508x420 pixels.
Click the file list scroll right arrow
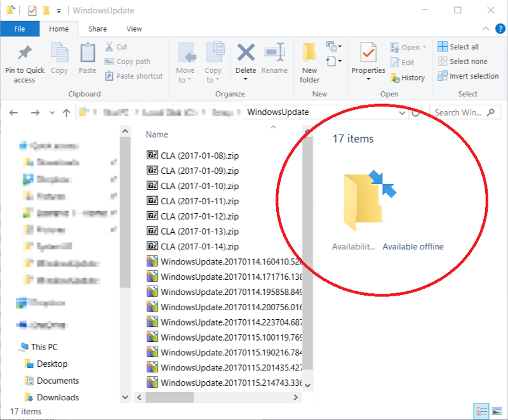[x=295, y=397]
